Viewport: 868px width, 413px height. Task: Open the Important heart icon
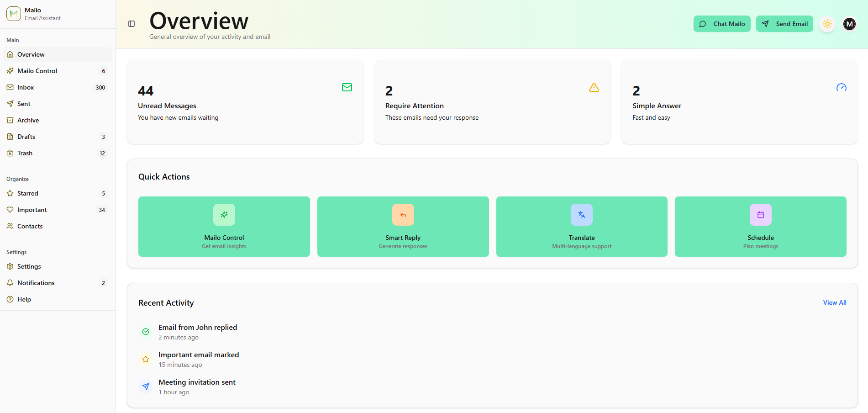pyautogui.click(x=10, y=210)
